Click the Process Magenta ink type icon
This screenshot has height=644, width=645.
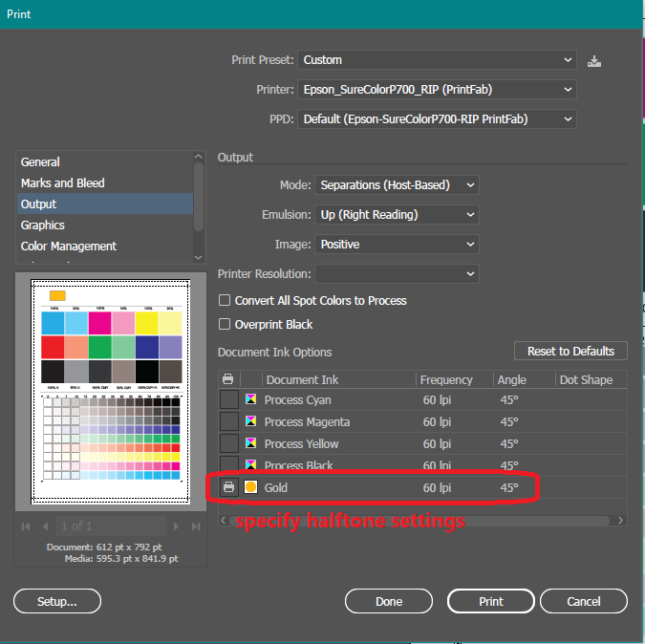point(251,421)
